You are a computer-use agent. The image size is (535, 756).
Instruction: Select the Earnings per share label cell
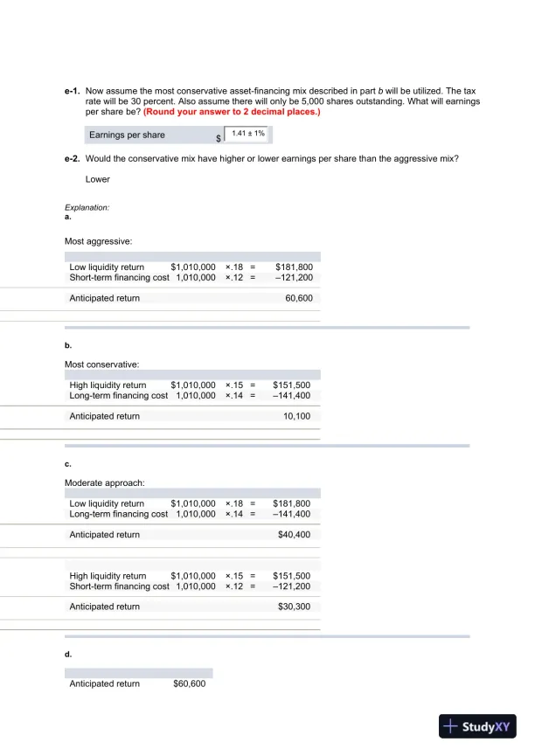coord(128,135)
